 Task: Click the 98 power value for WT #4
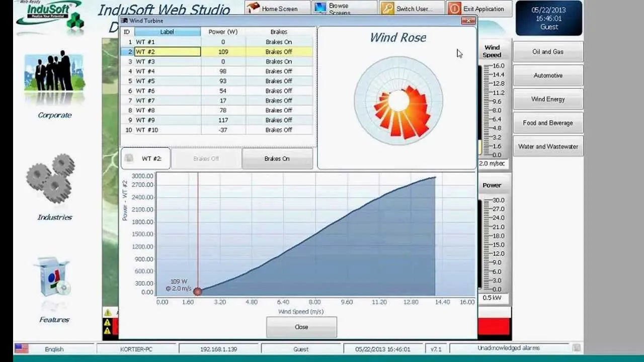coord(223,71)
